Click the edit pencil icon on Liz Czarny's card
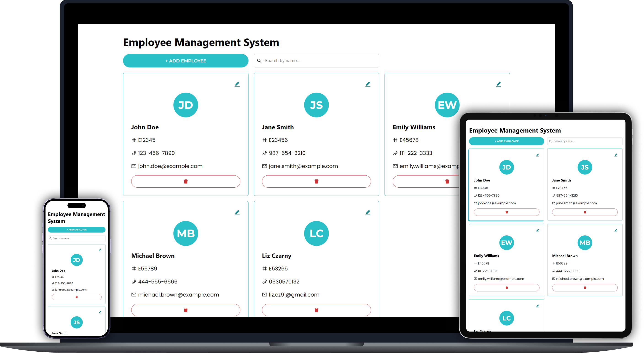 (x=369, y=212)
